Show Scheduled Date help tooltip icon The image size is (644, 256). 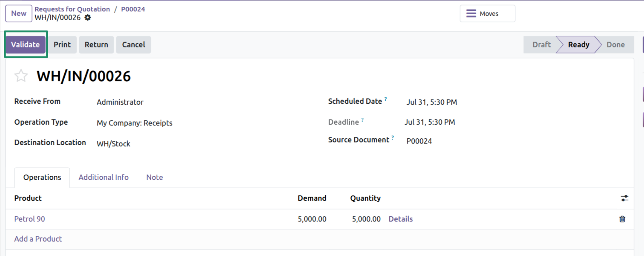386,99
